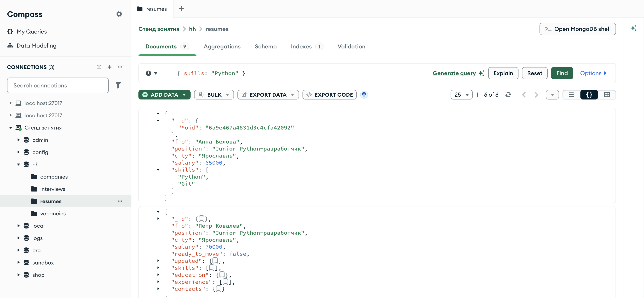Switch to list view
This screenshot has width=644, height=298.
(571, 95)
